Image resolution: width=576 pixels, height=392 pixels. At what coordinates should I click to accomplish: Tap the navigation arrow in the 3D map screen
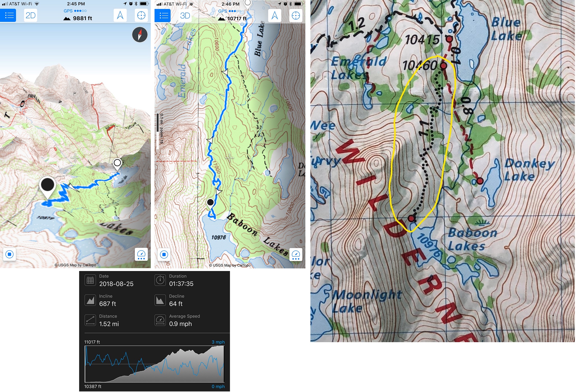120,15
